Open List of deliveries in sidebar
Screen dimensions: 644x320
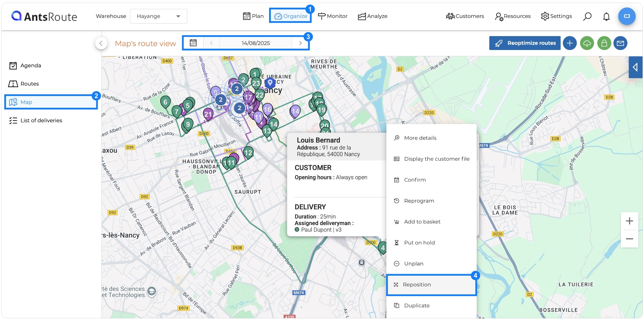tap(41, 120)
